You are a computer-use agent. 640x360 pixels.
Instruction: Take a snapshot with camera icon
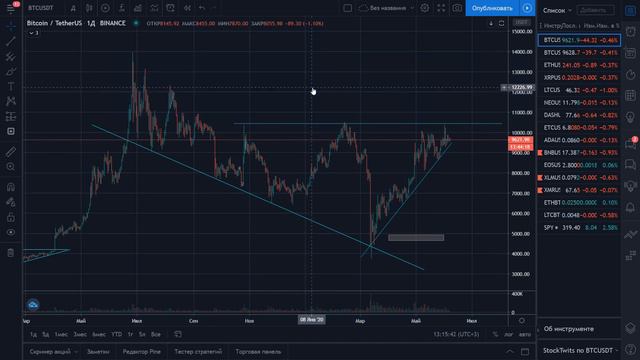457,8
